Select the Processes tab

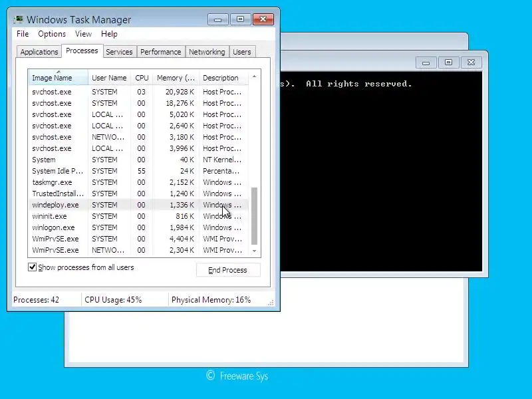point(82,51)
